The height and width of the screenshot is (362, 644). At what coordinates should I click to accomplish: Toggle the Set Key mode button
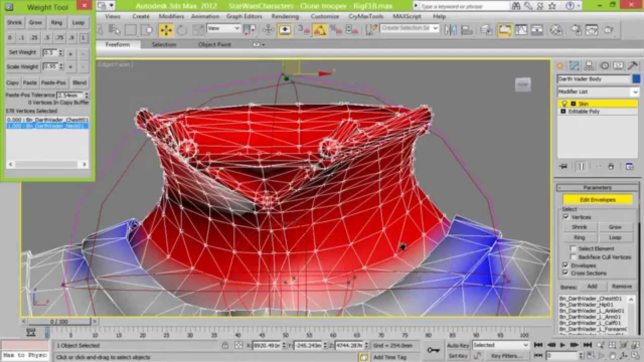coord(458,356)
